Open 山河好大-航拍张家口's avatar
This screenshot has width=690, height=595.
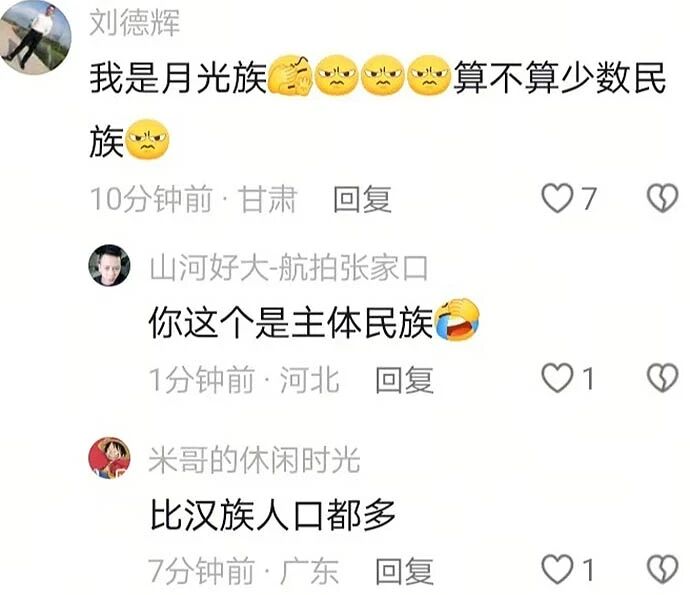109,265
